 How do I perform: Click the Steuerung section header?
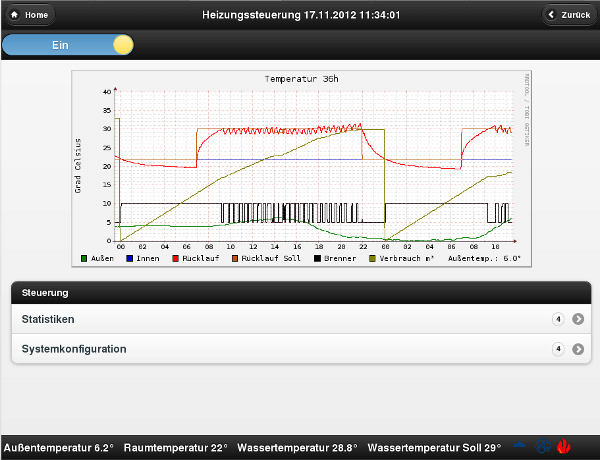click(301, 293)
